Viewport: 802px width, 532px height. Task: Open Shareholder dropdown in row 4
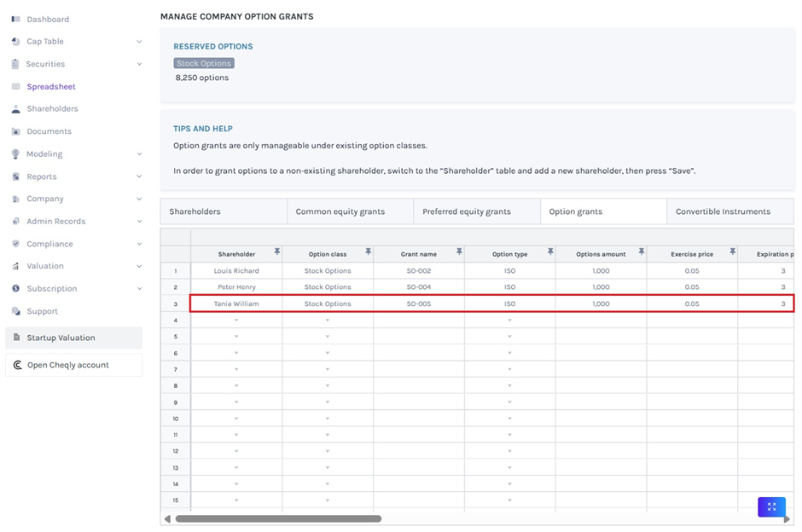tap(236, 321)
